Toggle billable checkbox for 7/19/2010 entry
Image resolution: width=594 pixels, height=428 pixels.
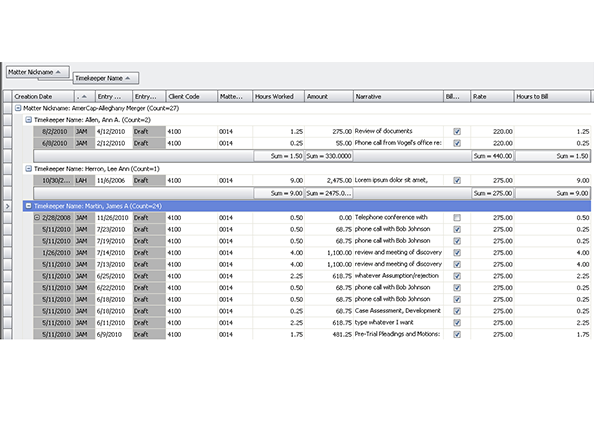point(457,241)
